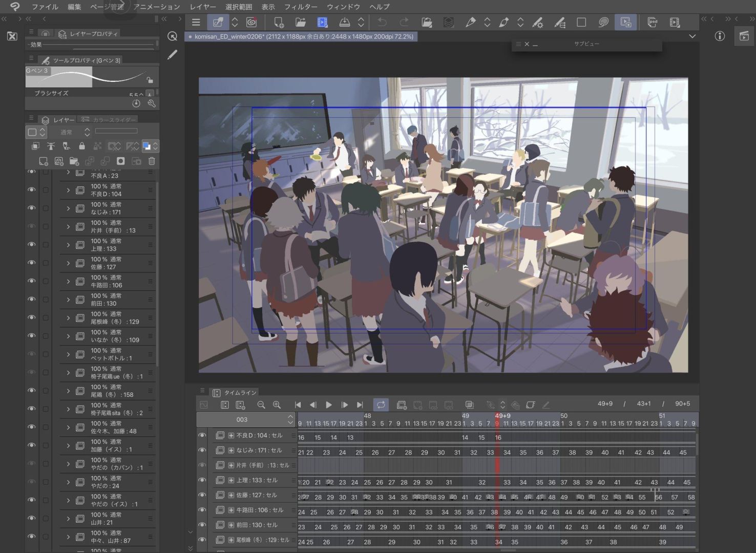Go to the next frame in timeline
This screenshot has width=756, height=553.
[x=344, y=405]
